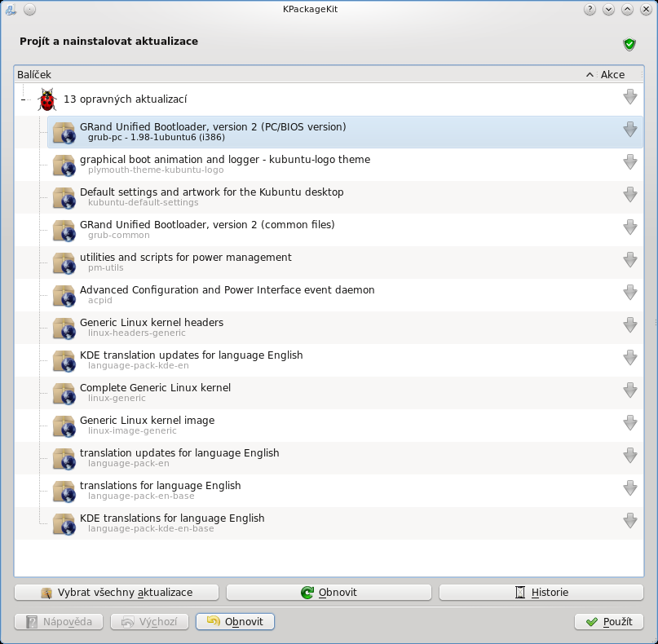
Task: Click the Obnovit reset button in bottom row
Action: (235, 622)
